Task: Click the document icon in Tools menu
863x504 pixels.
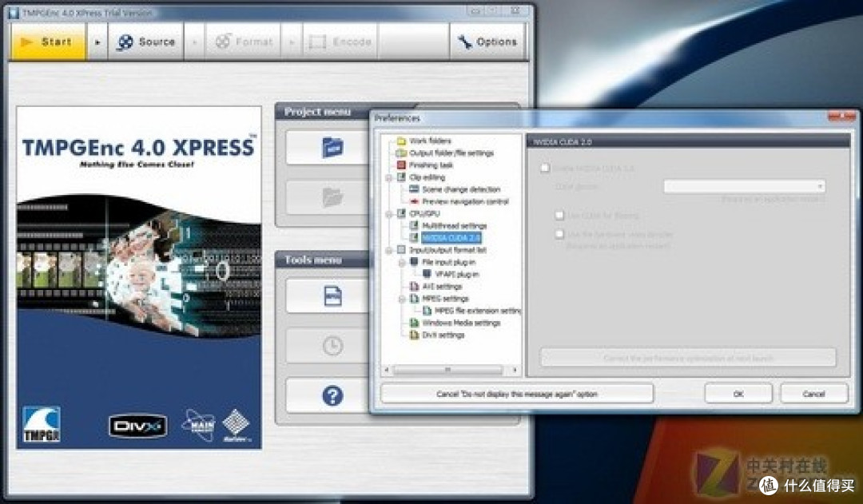Action: point(332,296)
